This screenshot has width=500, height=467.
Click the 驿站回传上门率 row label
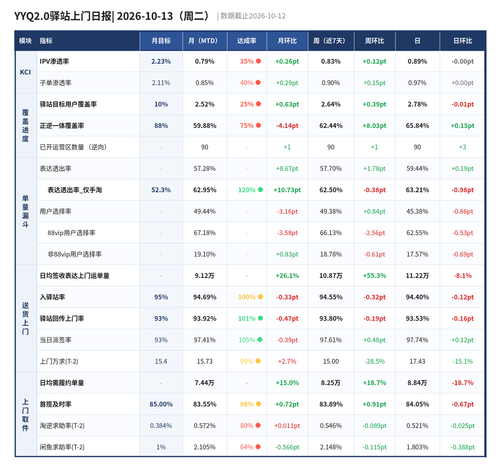(62, 318)
